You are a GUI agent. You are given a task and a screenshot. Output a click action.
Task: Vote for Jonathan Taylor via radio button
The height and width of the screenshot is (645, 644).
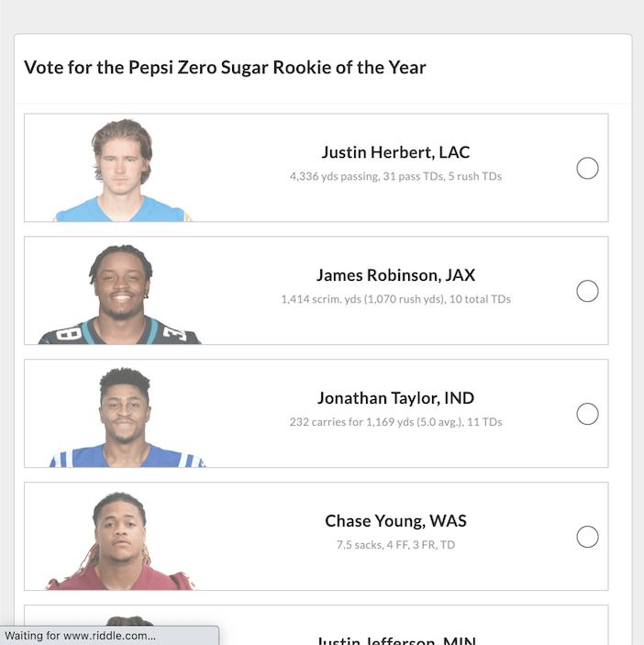[x=587, y=414]
